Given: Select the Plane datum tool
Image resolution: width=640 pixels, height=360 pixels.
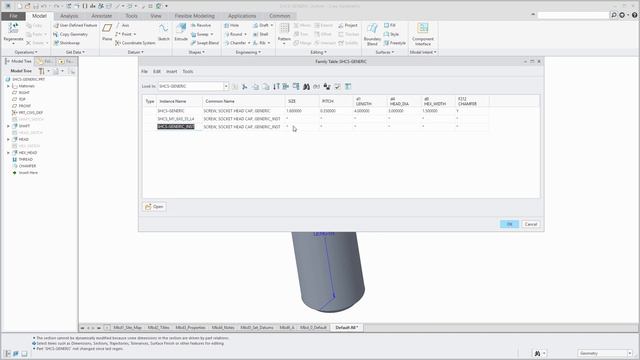Looking at the screenshot, I should 107,32.
